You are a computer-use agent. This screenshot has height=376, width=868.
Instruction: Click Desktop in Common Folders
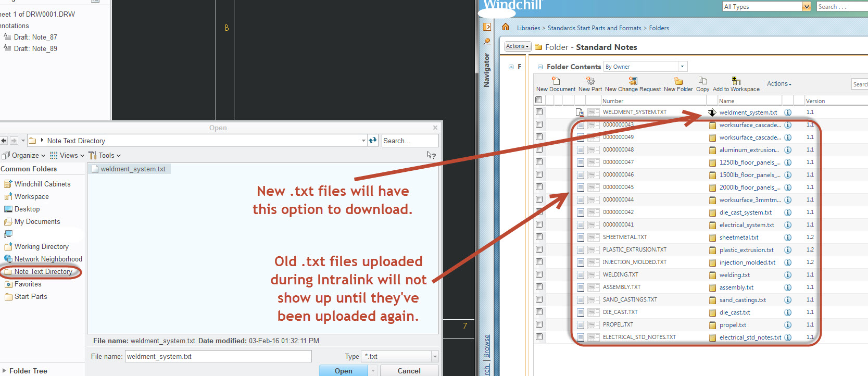pos(21,209)
